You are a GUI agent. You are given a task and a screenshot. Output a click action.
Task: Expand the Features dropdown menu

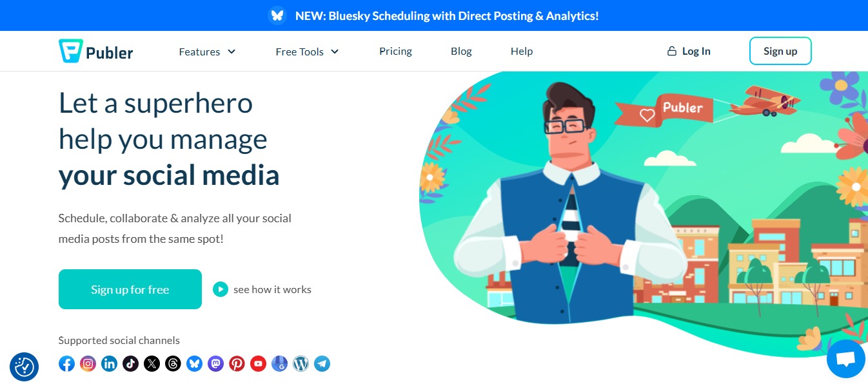[x=207, y=51]
